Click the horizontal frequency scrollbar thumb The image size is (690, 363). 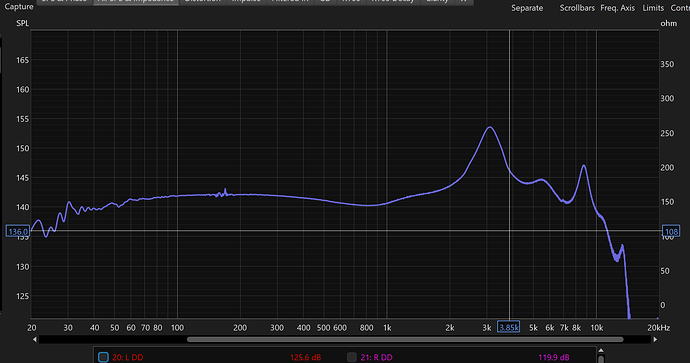click(x=405, y=339)
